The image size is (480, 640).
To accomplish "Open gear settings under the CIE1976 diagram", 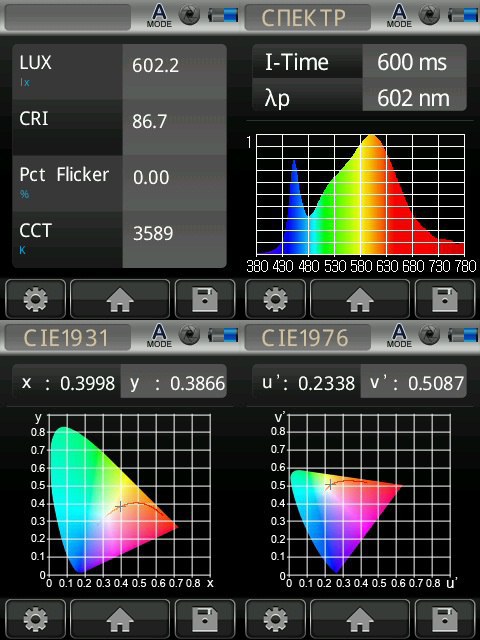I will 275,619.
